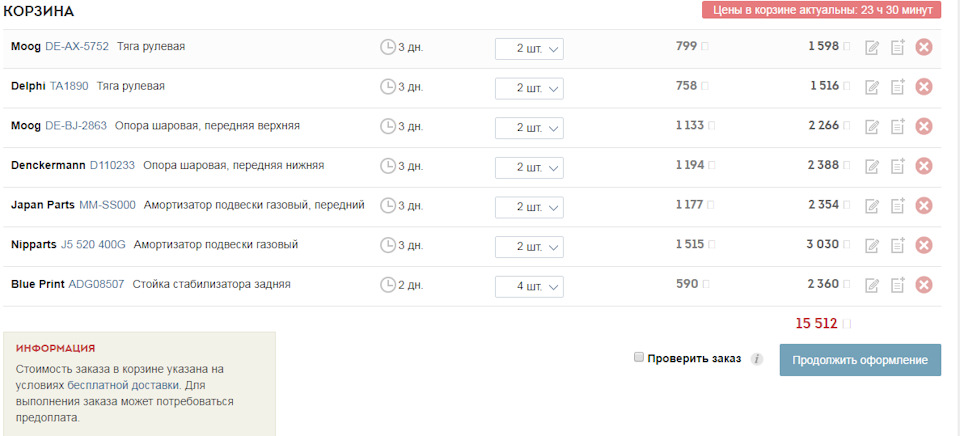The width and height of the screenshot is (960, 436).
Task: Click the prices validity timer badge
Action: (x=821, y=10)
